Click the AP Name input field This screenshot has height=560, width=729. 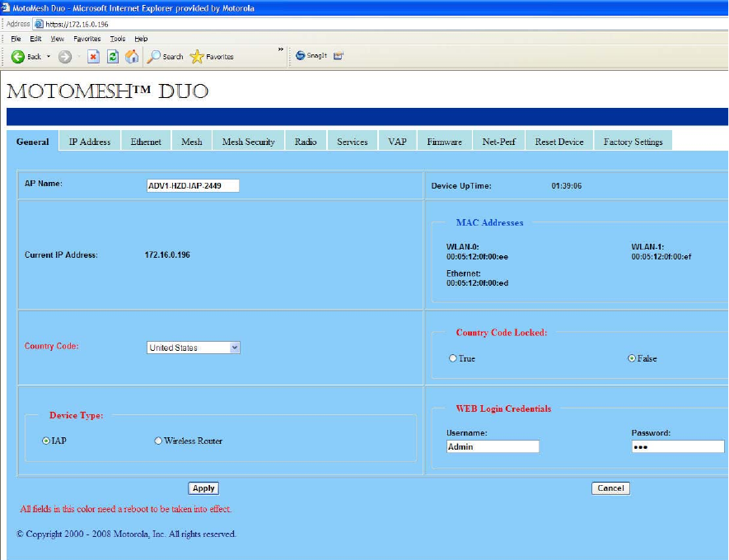[x=193, y=185]
